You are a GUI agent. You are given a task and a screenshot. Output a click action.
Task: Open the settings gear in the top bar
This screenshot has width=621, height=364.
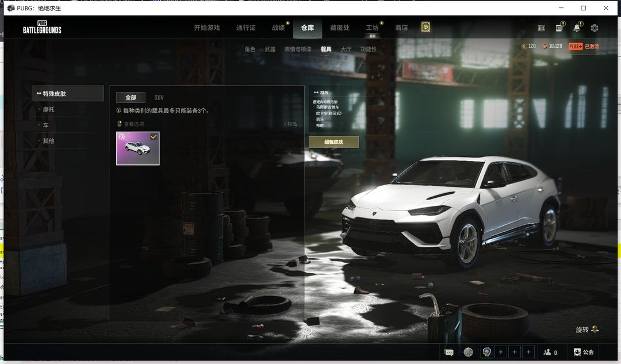[594, 28]
